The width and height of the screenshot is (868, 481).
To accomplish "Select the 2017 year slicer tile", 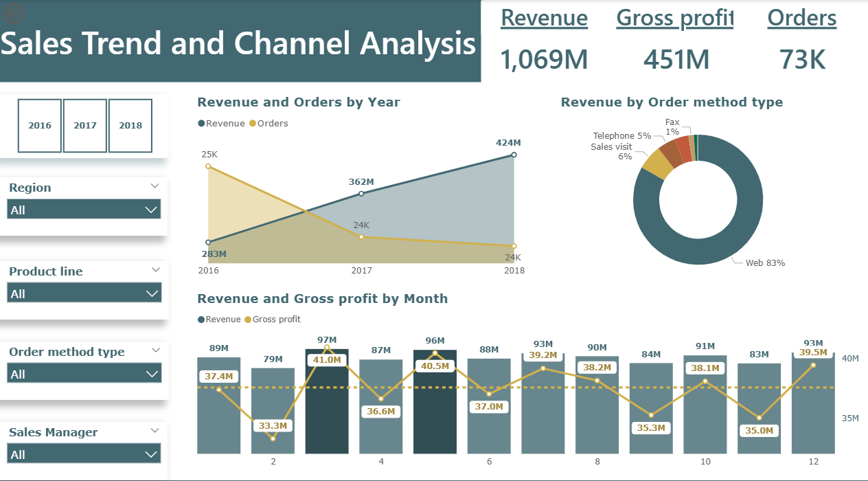I will click(85, 126).
